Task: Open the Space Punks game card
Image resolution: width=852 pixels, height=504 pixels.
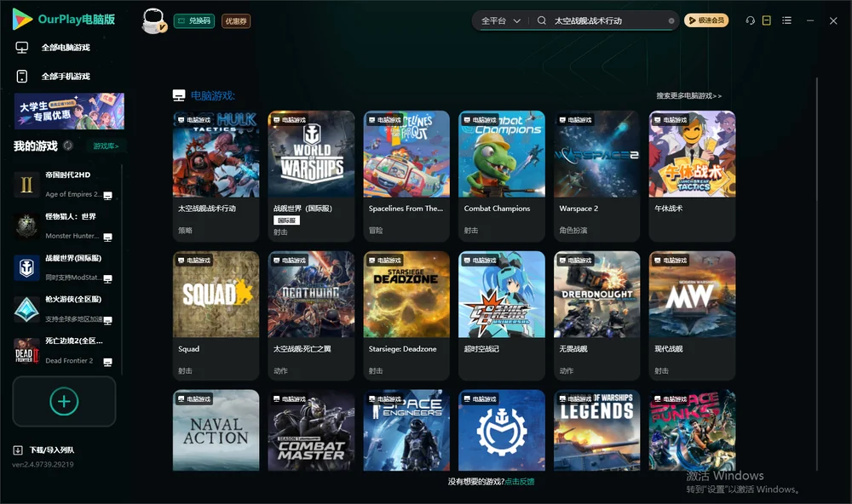Action: [692, 430]
